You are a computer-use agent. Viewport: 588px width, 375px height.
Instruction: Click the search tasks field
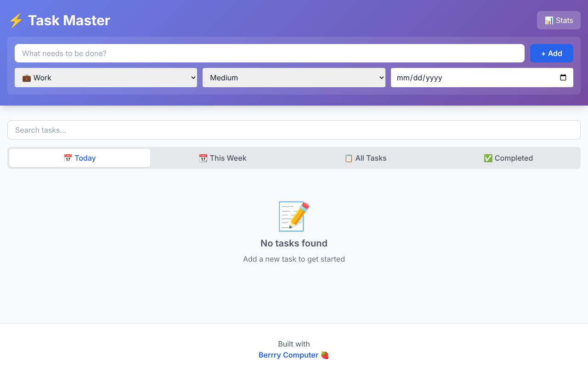coord(294,130)
